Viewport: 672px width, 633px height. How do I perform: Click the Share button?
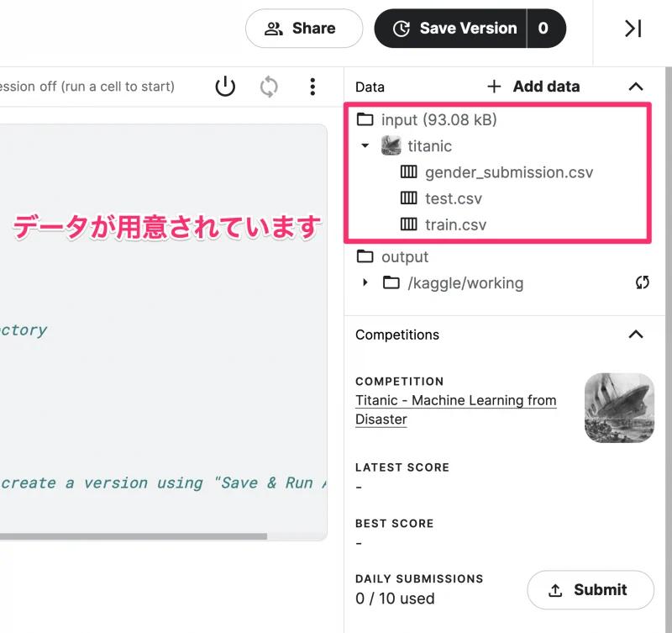click(304, 29)
